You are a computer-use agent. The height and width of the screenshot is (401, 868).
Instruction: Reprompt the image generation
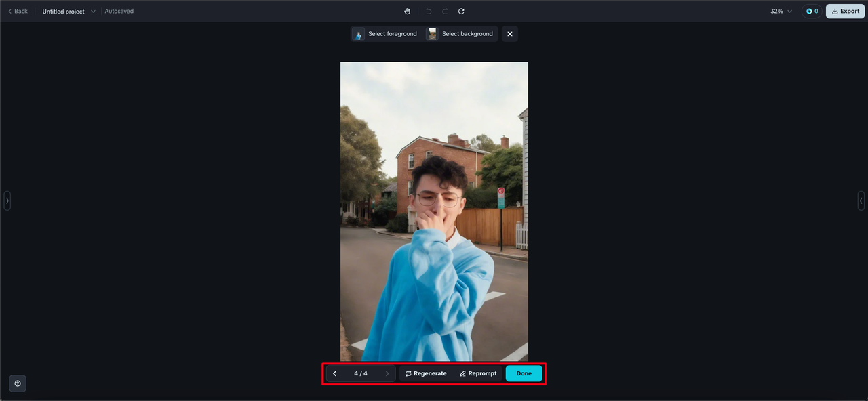(478, 373)
